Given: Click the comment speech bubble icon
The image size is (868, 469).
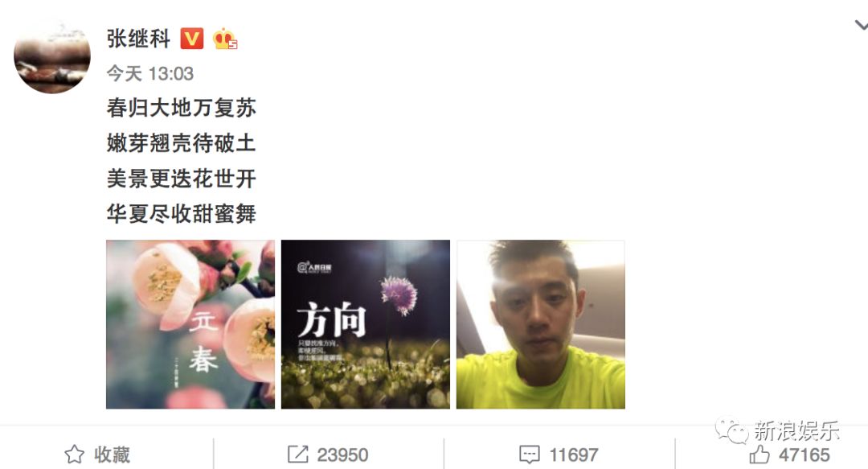Looking at the screenshot, I should point(529,455).
